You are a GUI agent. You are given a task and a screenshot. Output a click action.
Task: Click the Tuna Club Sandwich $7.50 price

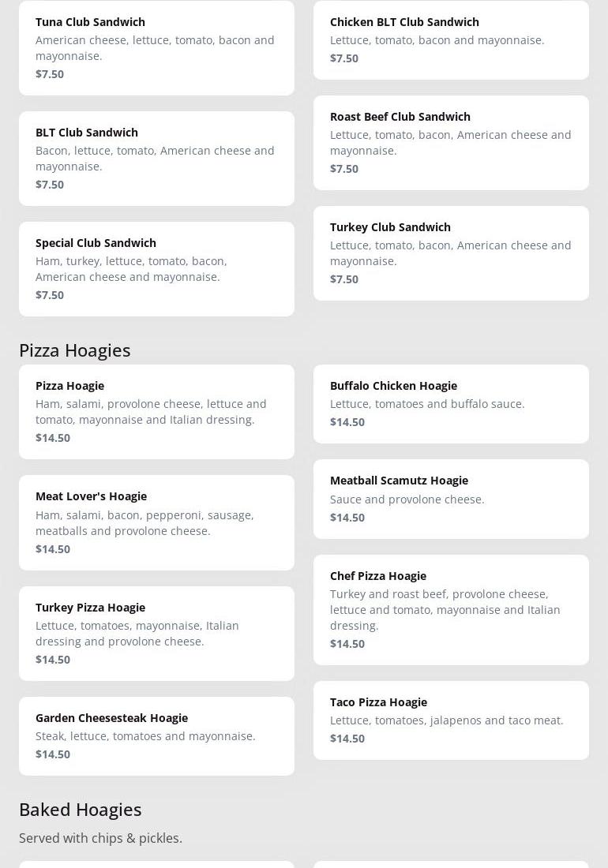coord(50,74)
